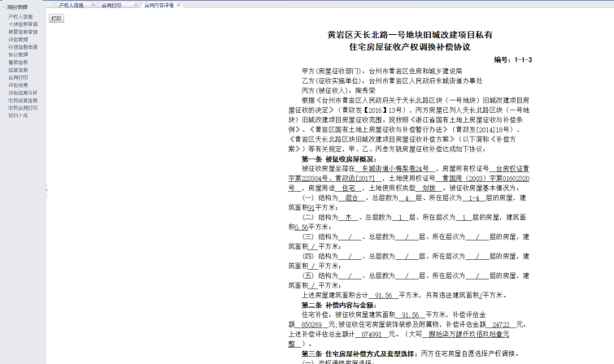Screen dimensions: 614x364
Task: Click the 丙方(被征收人) line
Action: [338, 90]
